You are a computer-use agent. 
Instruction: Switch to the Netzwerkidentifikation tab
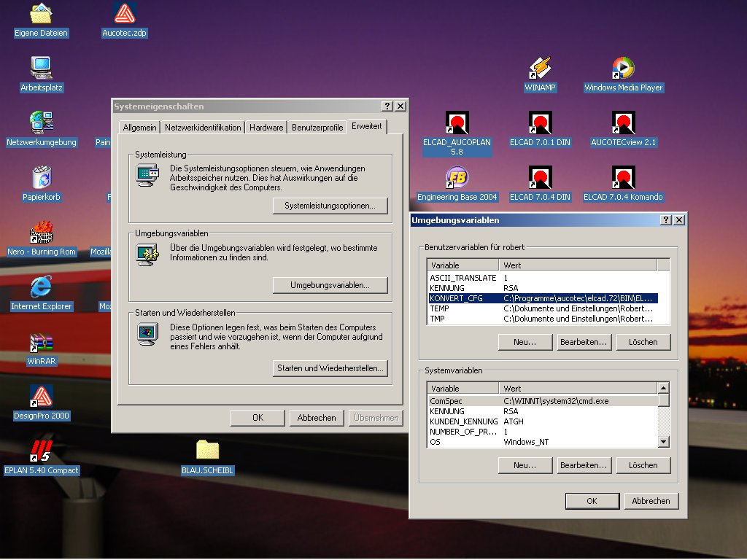pyautogui.click(x=203, y=128)
